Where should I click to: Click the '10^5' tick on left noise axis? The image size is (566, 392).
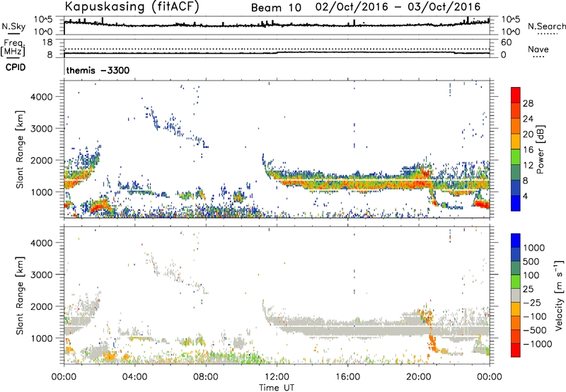tap(44, 20)
